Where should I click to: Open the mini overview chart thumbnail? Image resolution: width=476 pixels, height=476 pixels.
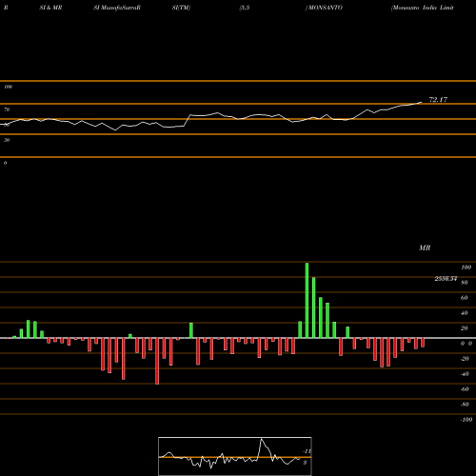pyautogui.click(x=235, y=456)
